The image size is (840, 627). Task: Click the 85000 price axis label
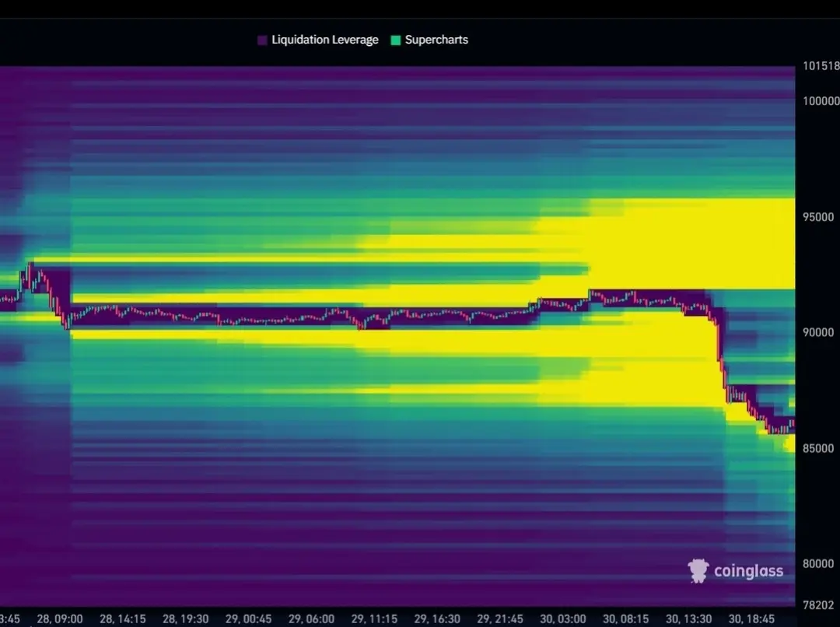pos(818,448)
